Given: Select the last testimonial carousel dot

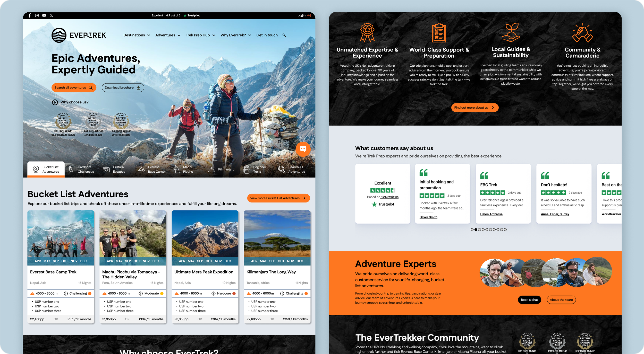Looking at the screenshot, I should pos(505,229).
